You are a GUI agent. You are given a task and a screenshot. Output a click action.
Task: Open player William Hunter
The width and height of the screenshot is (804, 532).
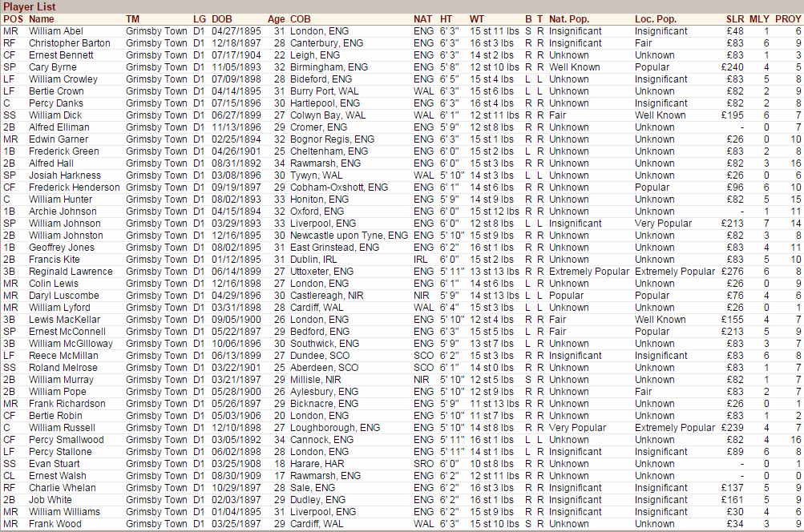pyautogui.click(x=60, y=199)
